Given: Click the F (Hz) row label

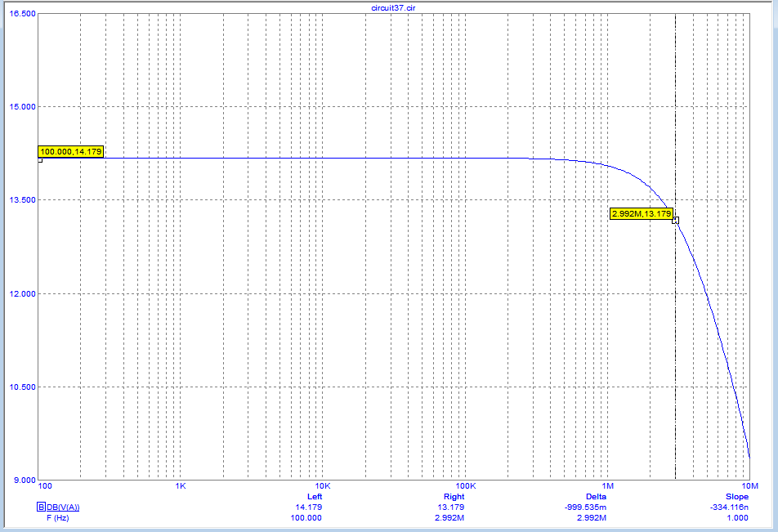Looking at the screenshot, I should [57, 517].
